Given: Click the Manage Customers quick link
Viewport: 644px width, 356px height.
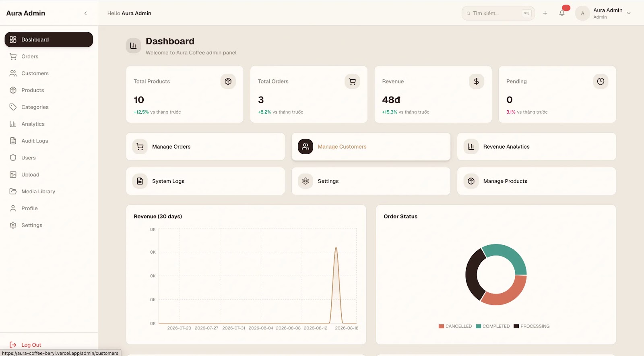Looking at the screenshot, I should [x=371, y=147].
